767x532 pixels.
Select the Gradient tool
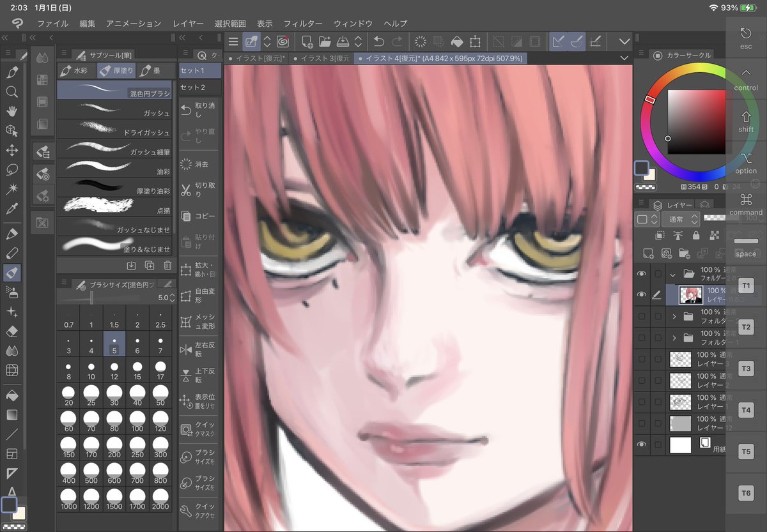point(12,415)
